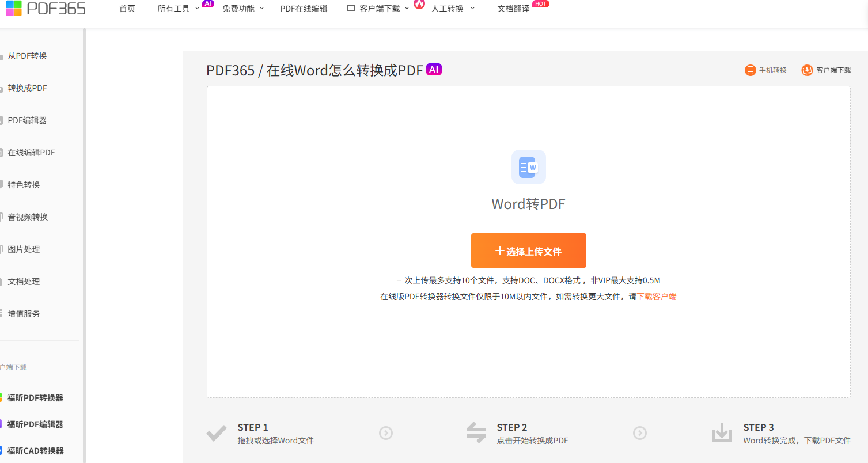Screen dimensions: 868x463
Task: Open 福昕PDF编辑器 in sidebar downloads
Action: (x=35, y=424)
